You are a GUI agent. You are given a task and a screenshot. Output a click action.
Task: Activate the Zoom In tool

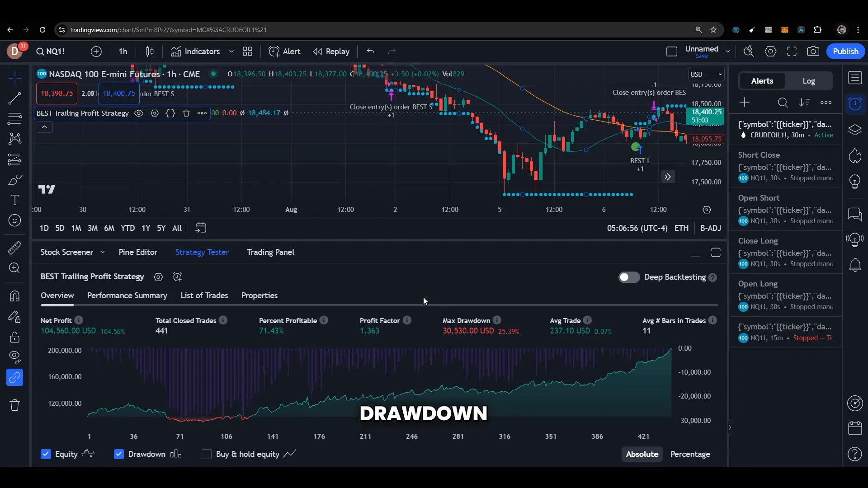coord(14,268)
